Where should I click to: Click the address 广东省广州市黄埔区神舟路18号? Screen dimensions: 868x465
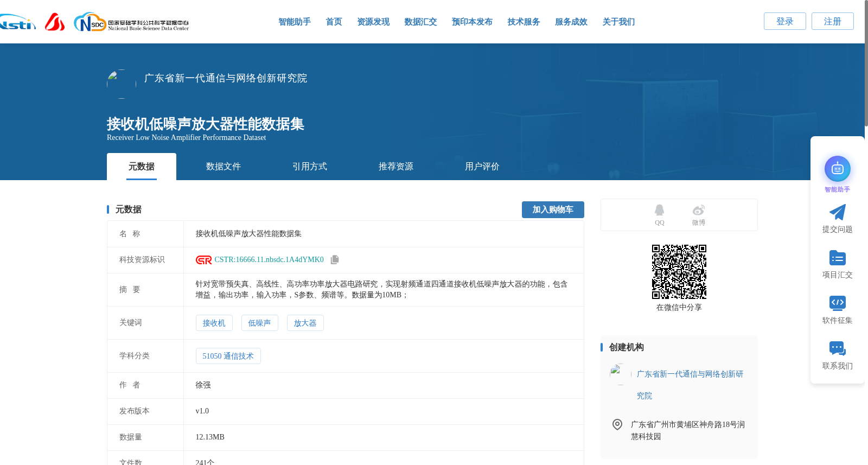pyautogui.click(x=688, y=431)
